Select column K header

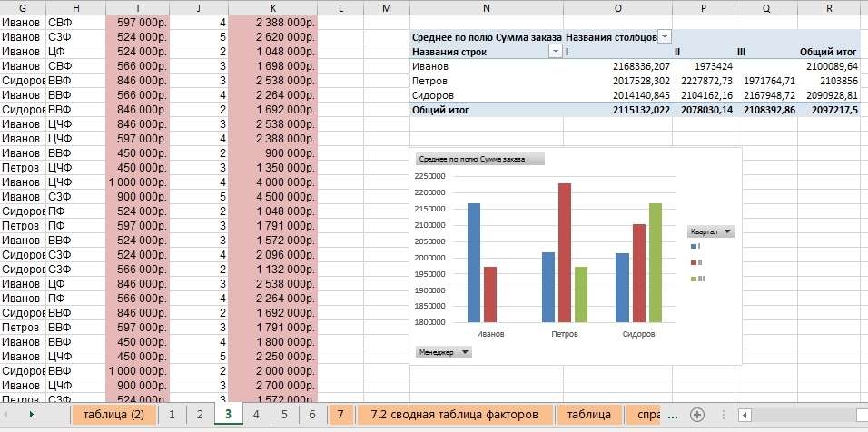pyautogui.click(x=273, y=8)
